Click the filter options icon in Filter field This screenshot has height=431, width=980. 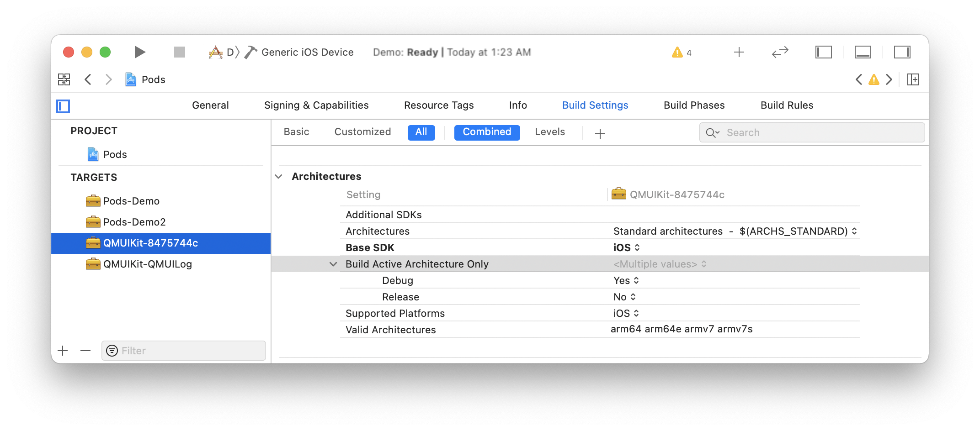[112, 351]
